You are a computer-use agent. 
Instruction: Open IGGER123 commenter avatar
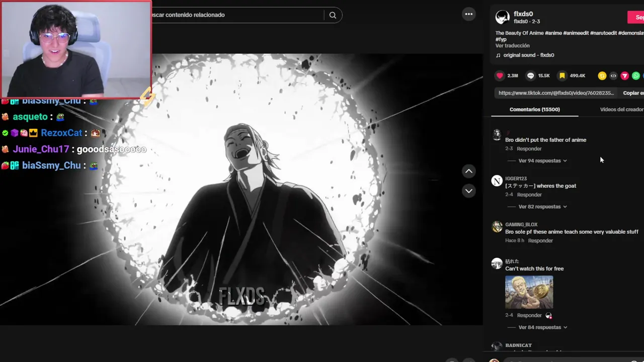point(497,181)
